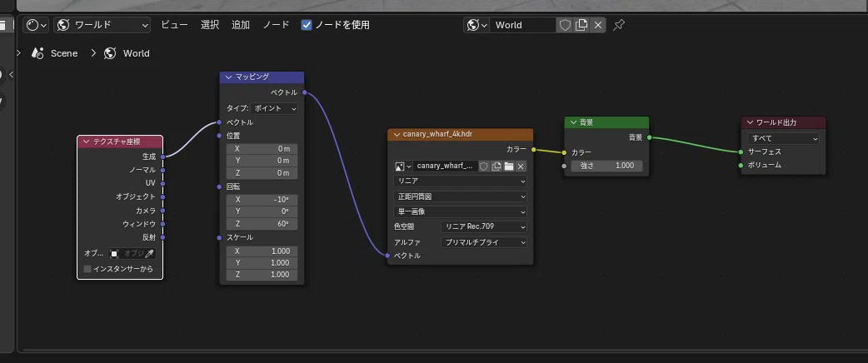Click the eyedropper in テクスチャ座標 node
The height and width of the screenshot is (363, 868).
point(149,253)
